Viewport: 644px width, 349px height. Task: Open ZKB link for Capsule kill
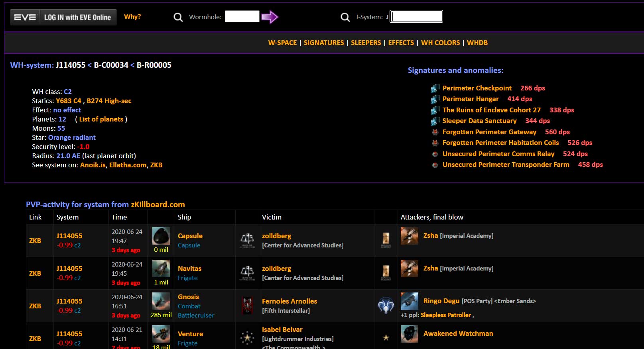[x=35, y=241]
